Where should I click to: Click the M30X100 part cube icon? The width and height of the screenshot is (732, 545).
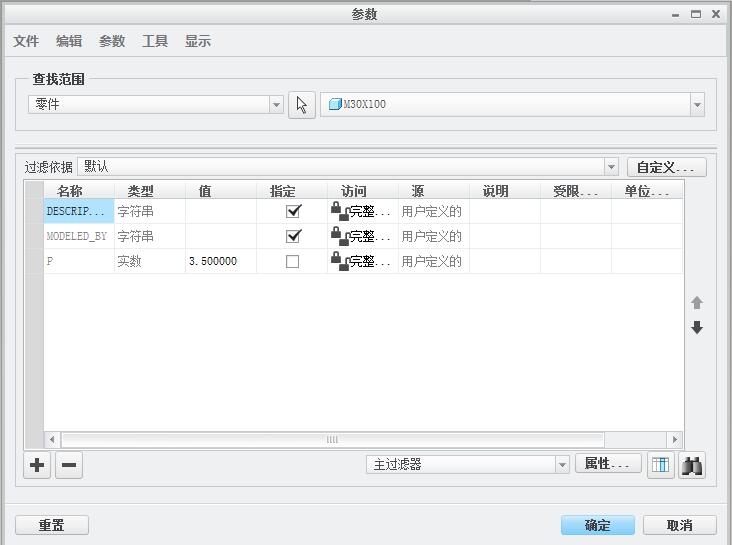[x=335, y=104]
